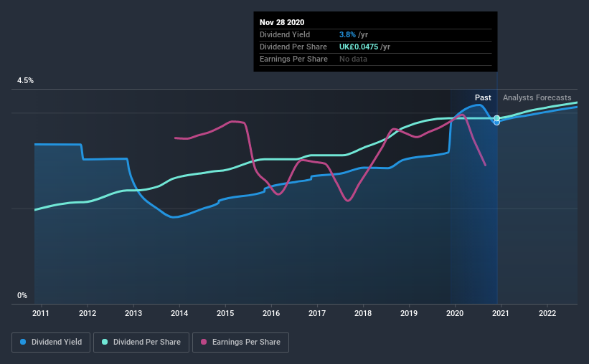The height and width of the screenshot is (364, 589).
Task: Toggle the Dividend Per Share legend button
Action: [x=141, y=343]
